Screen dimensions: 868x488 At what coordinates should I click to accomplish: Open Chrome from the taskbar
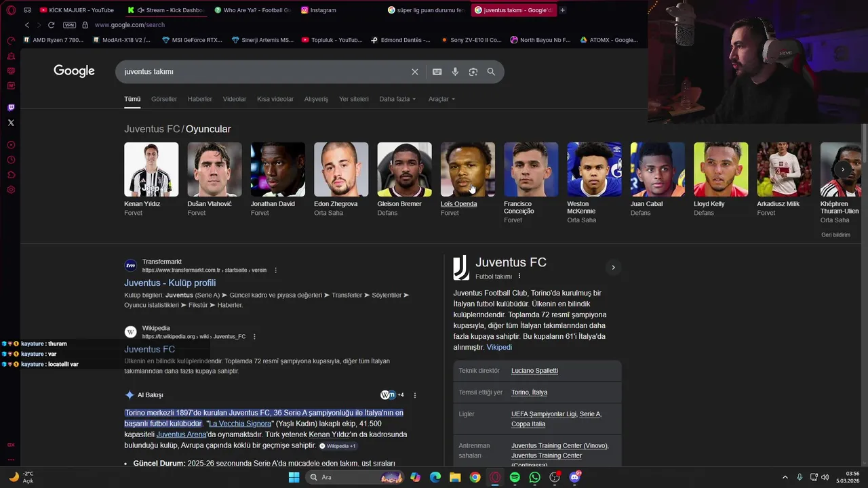475,477
